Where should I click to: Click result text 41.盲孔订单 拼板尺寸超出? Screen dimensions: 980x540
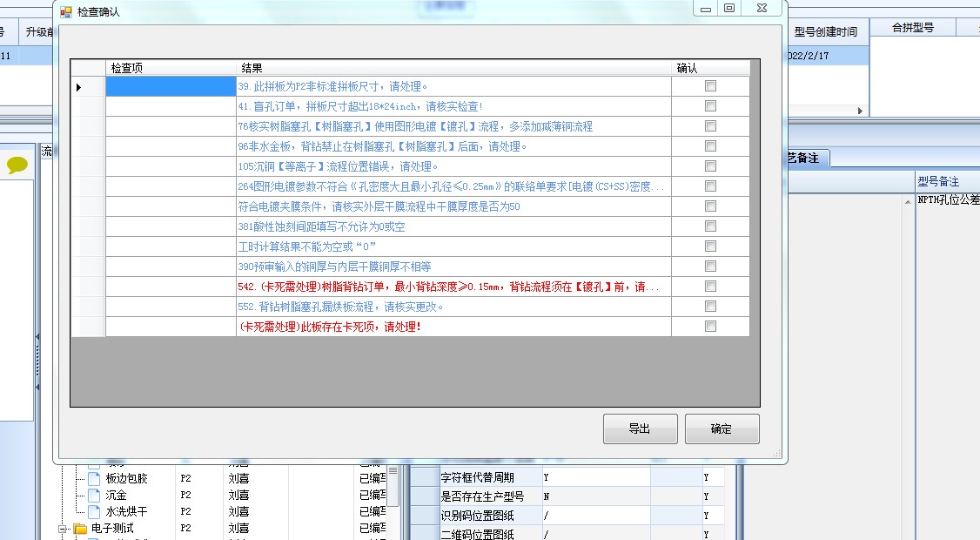[x=360, y=107]
